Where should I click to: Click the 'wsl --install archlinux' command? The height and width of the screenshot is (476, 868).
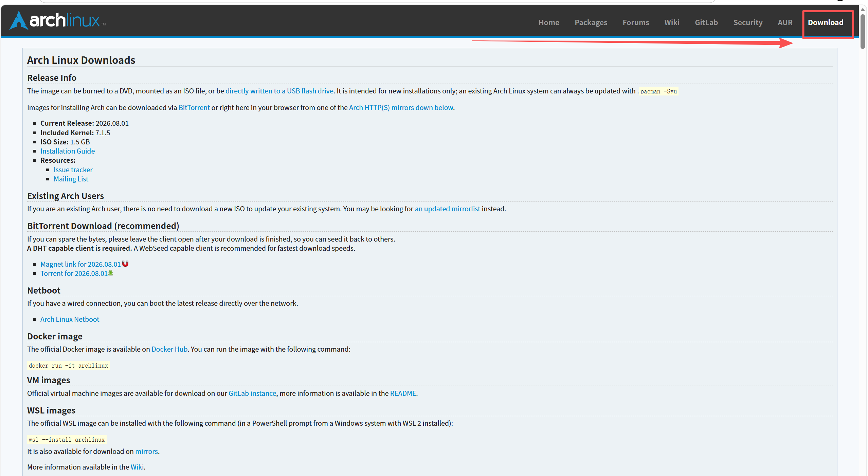coord(67,440)
